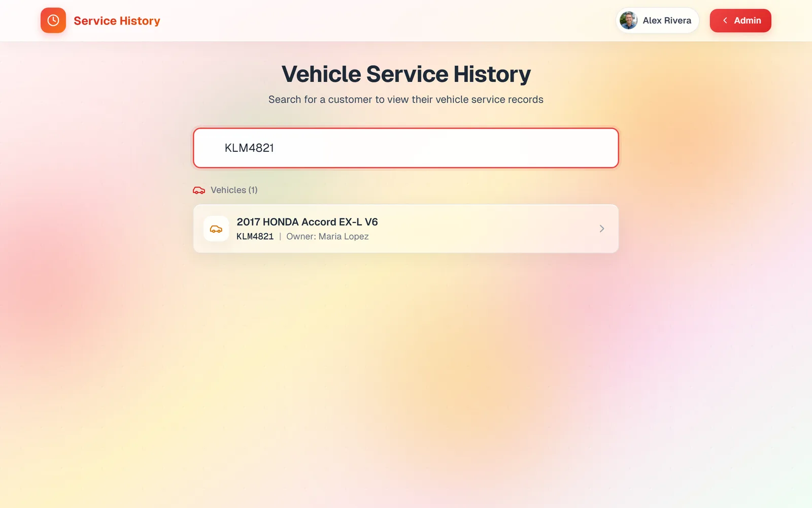This screenshot has height=508, width=812.
Task: Click the KLM4821 plate on the vehicle card
Action: pyautogui.click(x=255, y=237)
